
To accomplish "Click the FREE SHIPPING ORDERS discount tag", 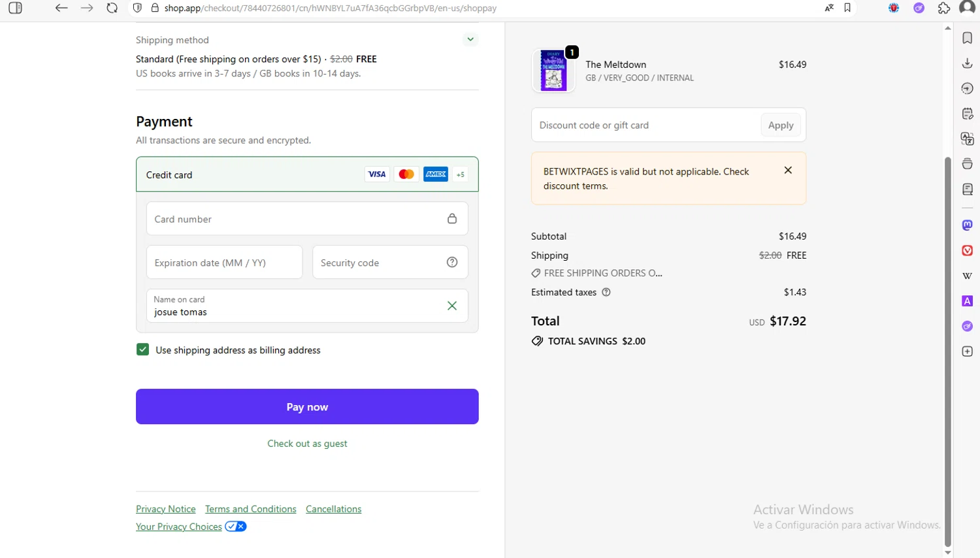I will 597,273.
